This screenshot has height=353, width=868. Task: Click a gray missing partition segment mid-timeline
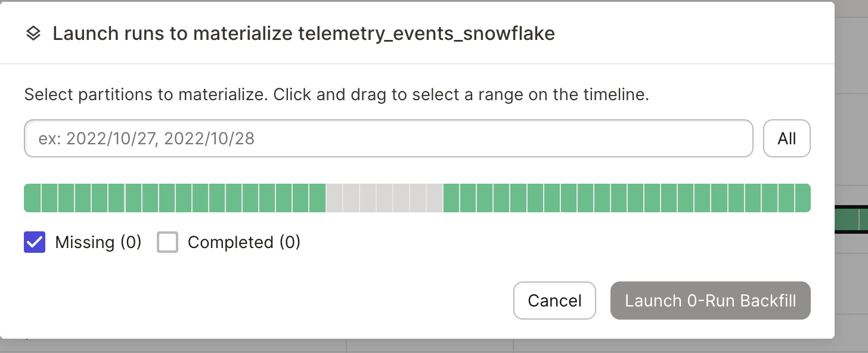[385, 197]
